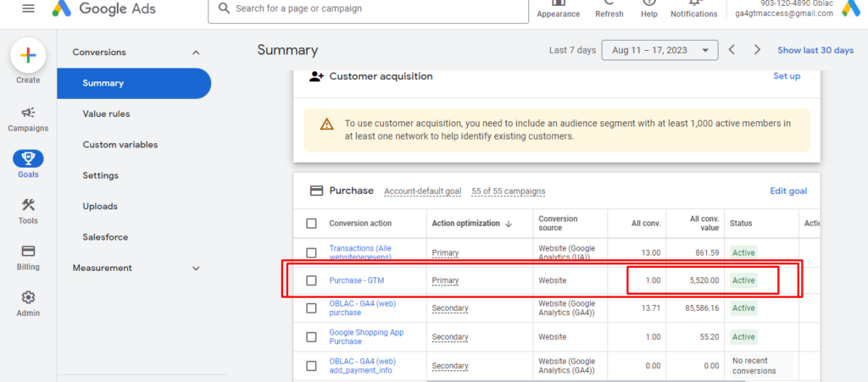The image size is (868, 382).
Task: Click Show last 30 days link
Action: [x=815, y=50]
